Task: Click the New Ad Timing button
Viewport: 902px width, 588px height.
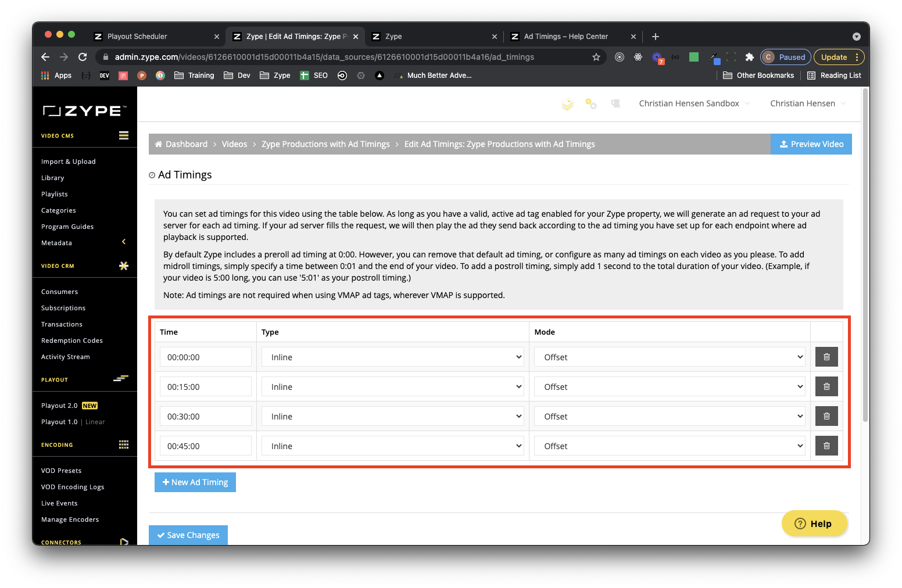Action: (195, 482)
